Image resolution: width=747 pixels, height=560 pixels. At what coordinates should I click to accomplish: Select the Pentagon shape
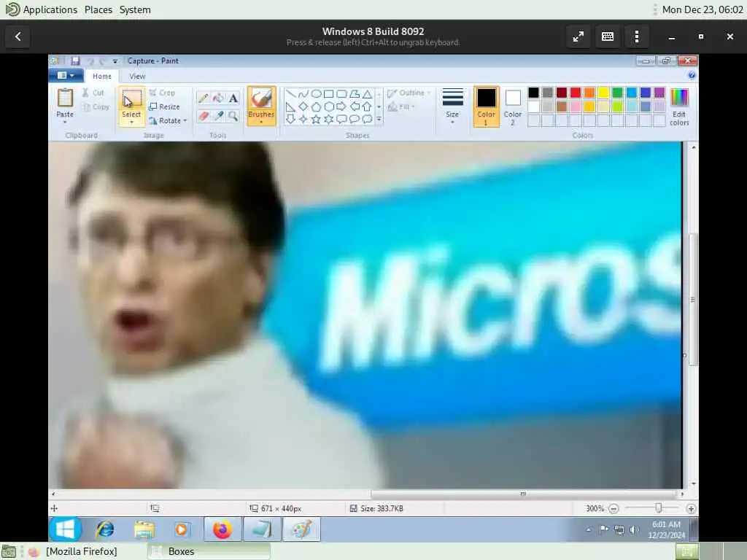(x=316, y=106)
